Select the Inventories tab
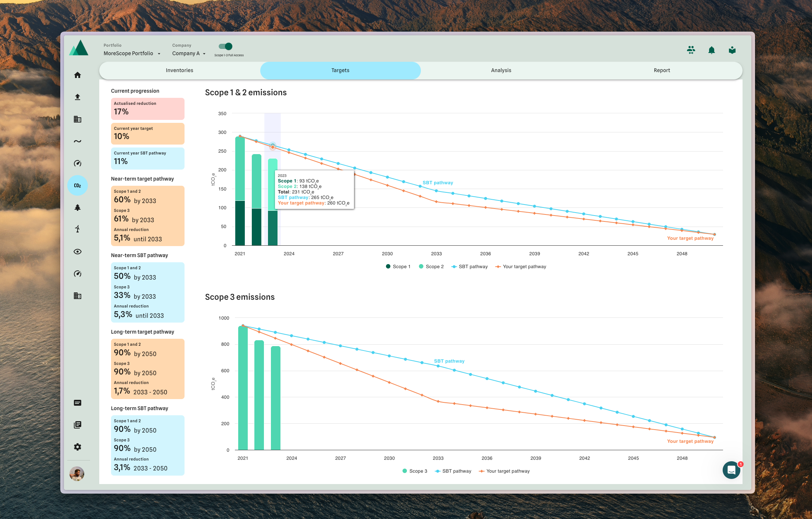The height and width of the screenshot is (519, 812). [x=179, y=70]
